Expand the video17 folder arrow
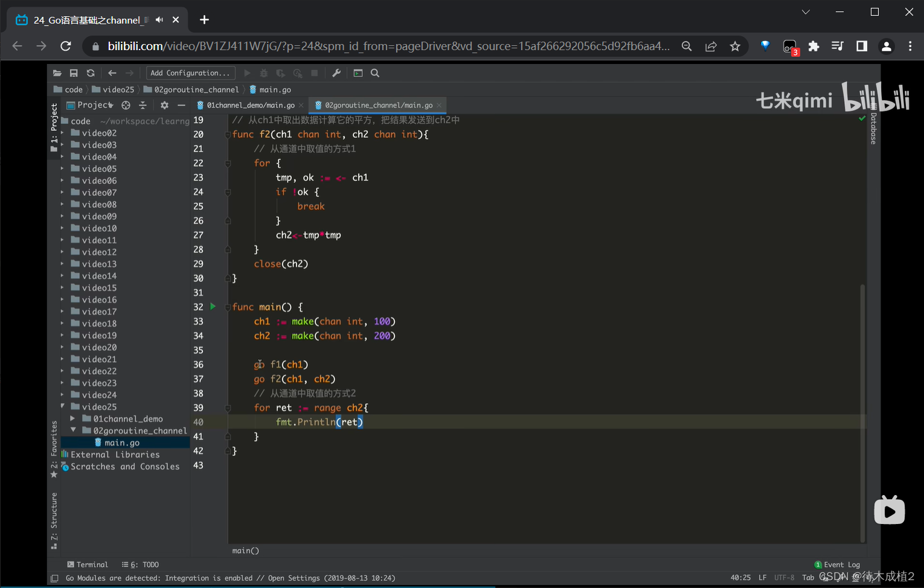 pos(62,312)
